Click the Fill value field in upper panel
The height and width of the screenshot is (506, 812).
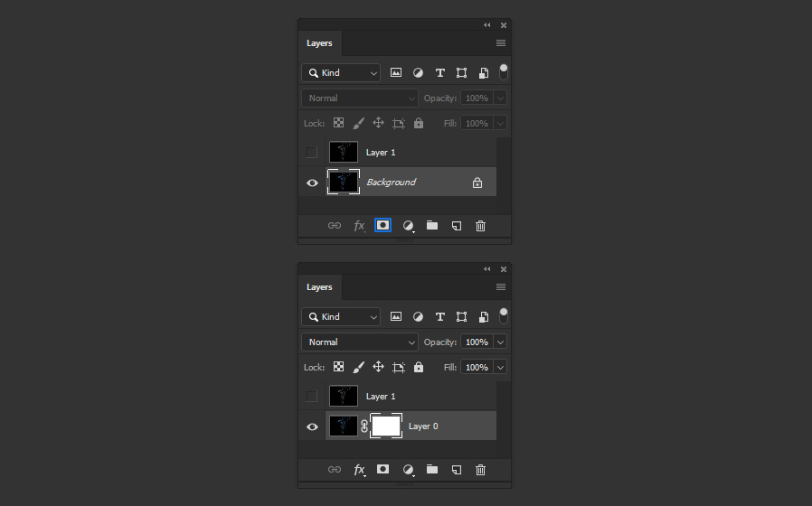[477, 123]
